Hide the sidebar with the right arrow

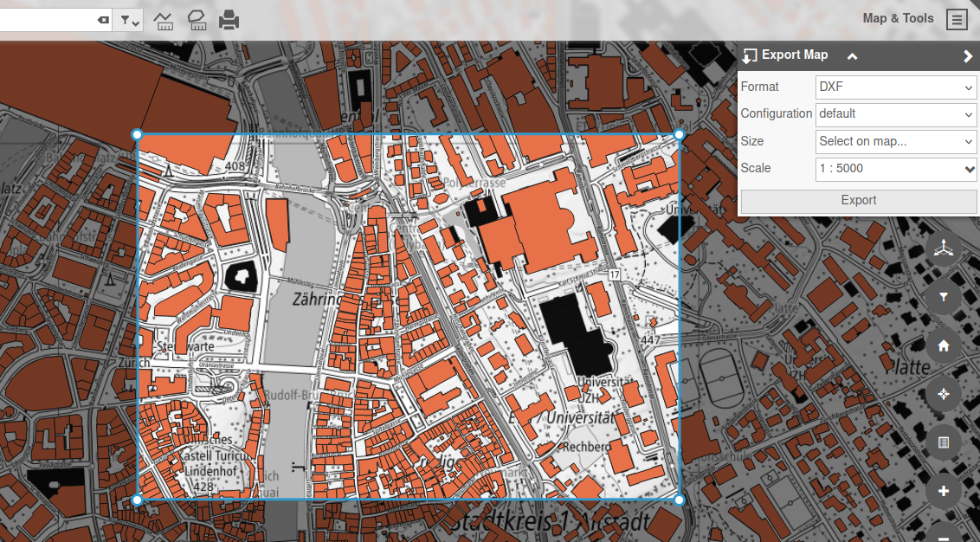point(967,55)
